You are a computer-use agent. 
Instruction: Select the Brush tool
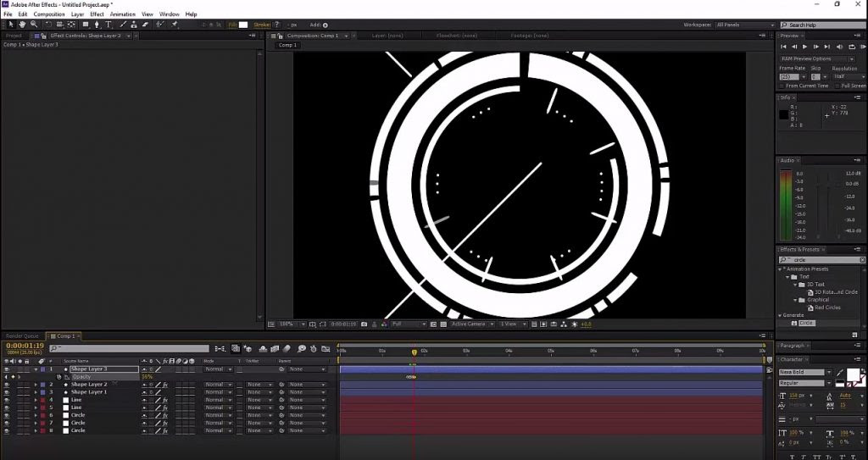tap(123, 25)
